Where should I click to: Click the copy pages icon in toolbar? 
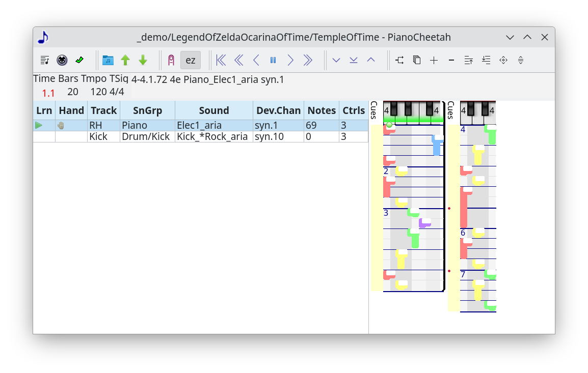point(417,60)
